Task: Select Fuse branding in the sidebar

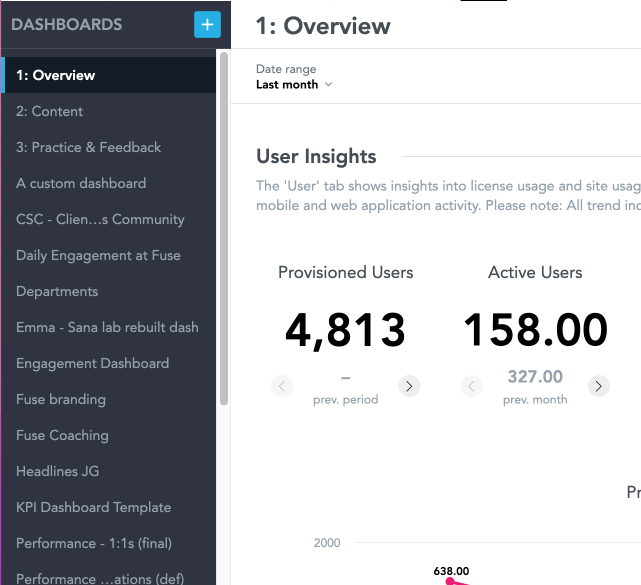Action: (x=61, y=399)
